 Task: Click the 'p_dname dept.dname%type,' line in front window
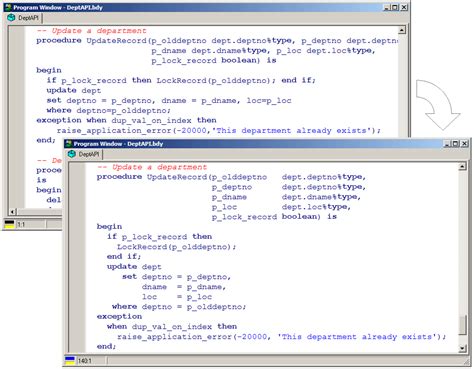point(286,197)
